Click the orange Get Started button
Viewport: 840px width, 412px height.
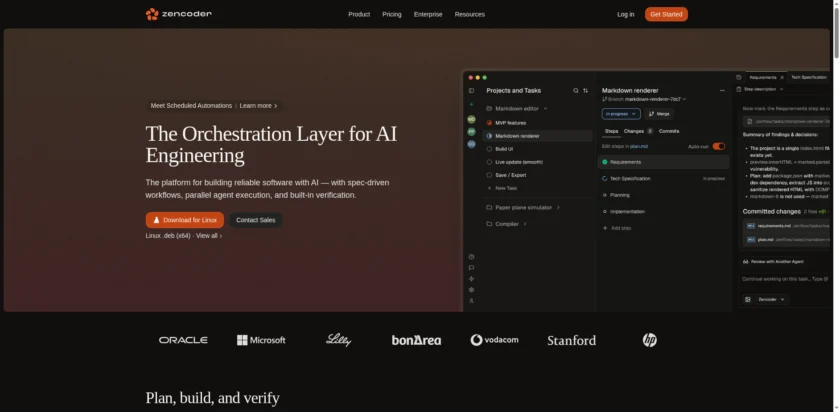[666, 14]
